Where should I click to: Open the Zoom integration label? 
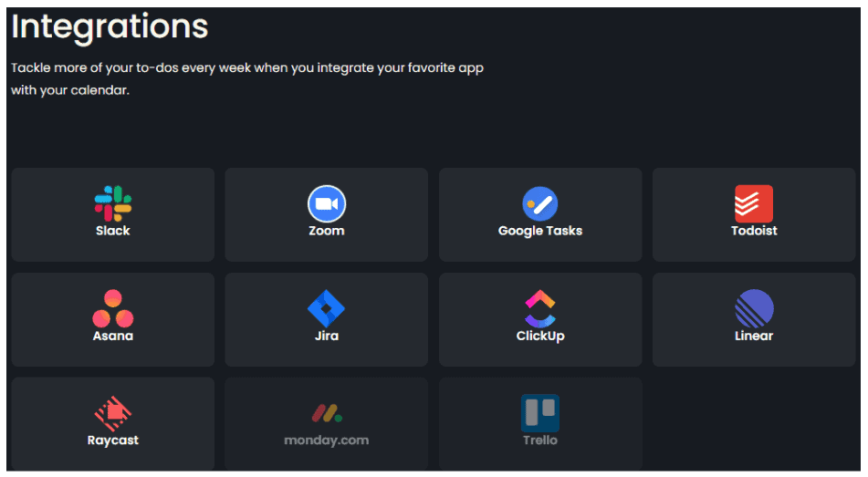(327, 231)
